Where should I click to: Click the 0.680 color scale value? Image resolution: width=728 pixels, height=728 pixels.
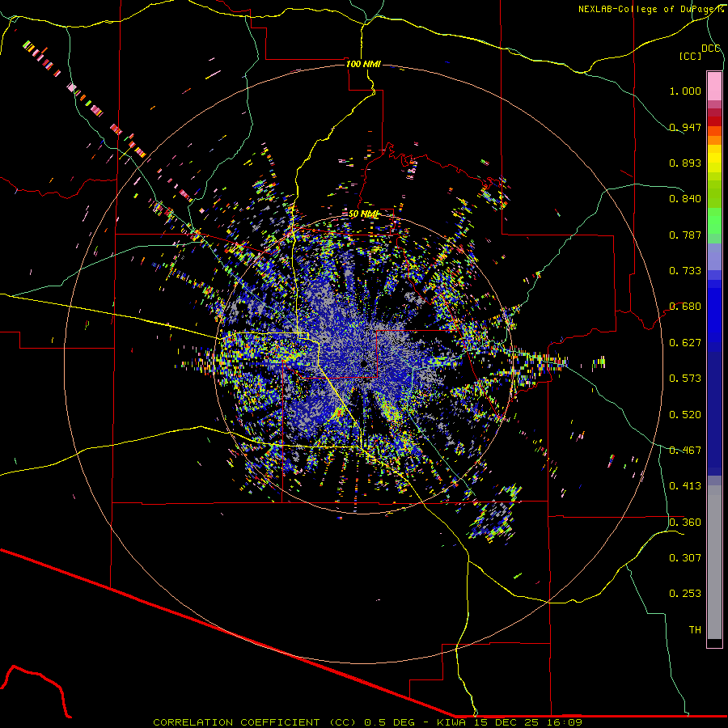[685, 307]
